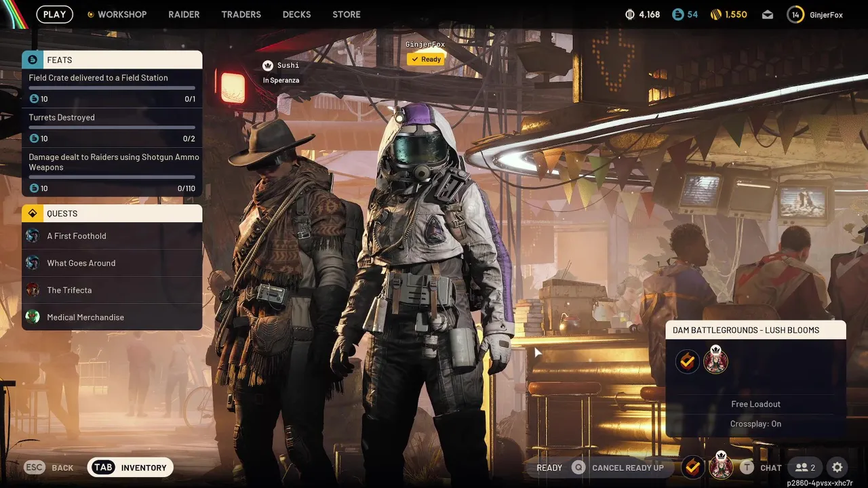The width and height of the screenshot is (868, 488).
Task: Click the crown icon next to Sushi
Action: 267,65
